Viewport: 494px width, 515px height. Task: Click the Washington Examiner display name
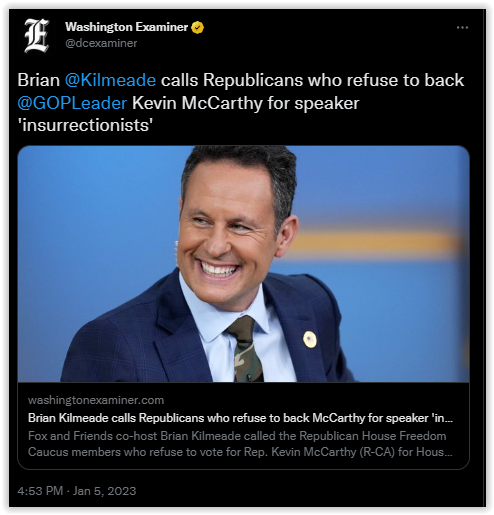(x=126, y=27)
